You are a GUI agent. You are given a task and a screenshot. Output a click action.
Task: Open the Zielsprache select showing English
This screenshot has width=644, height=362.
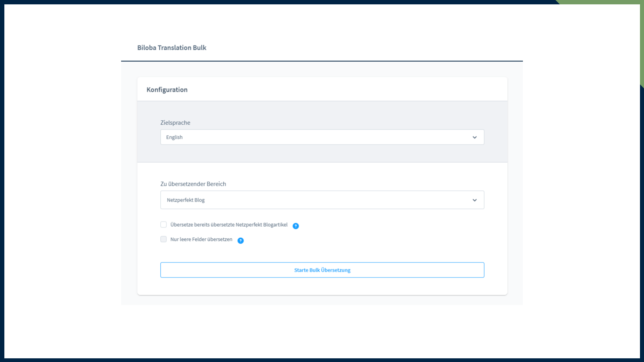tap(322, 137)
